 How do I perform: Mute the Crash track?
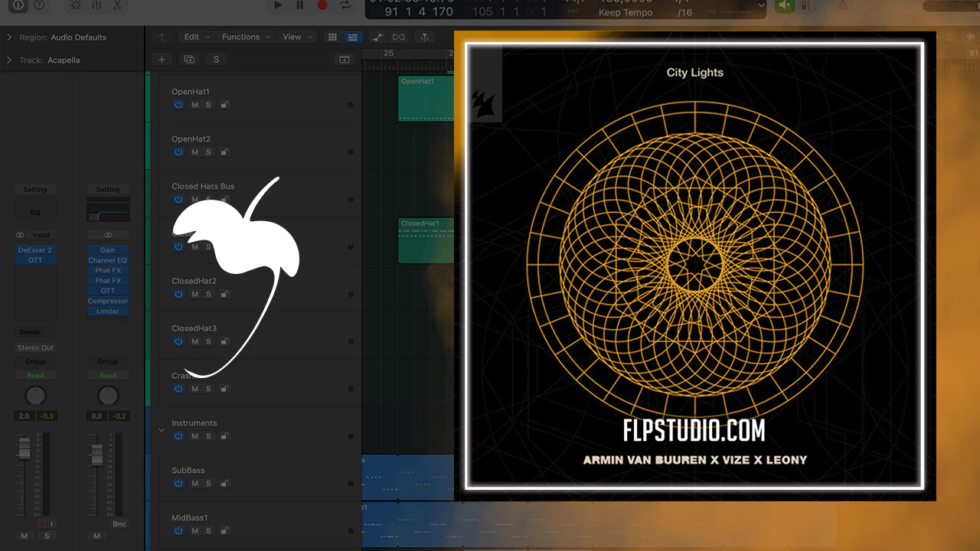click(x=194, y=389)
